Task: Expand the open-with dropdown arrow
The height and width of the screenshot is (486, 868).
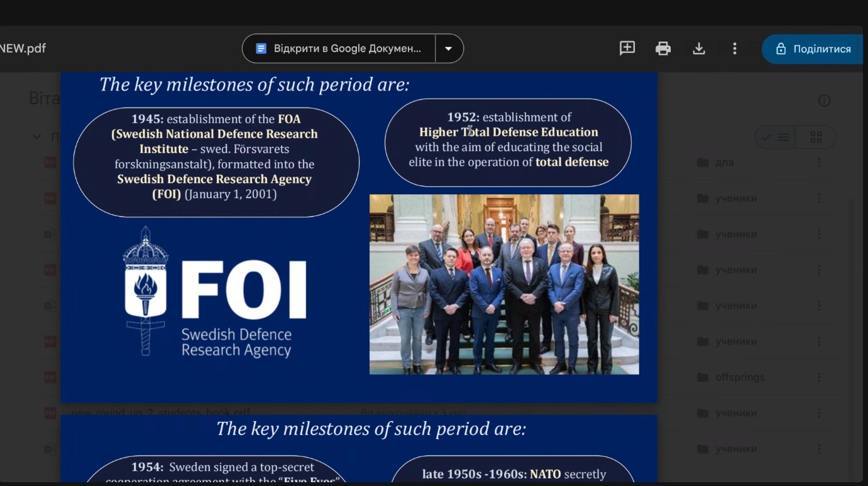Action: [x=449, y=48]
